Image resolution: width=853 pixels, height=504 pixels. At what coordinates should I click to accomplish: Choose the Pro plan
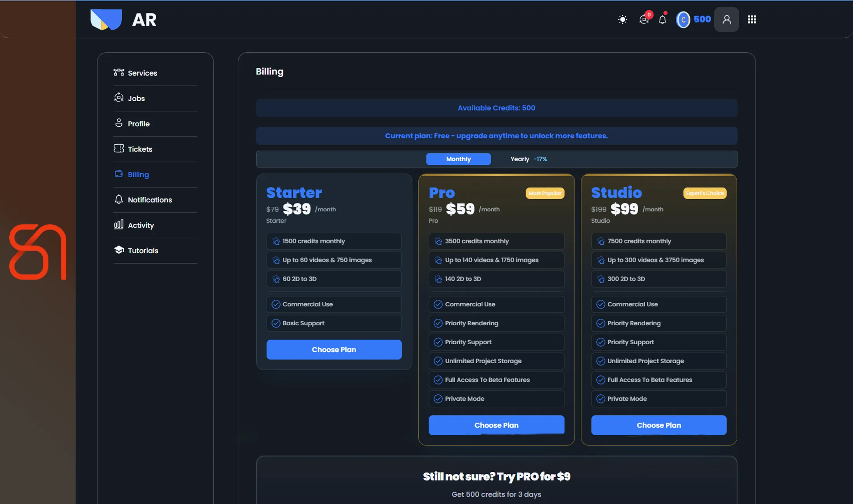496,425
